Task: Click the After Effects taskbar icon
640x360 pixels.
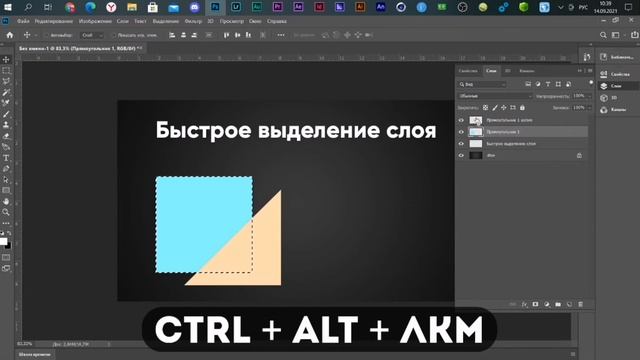Action: coord(298,7)
